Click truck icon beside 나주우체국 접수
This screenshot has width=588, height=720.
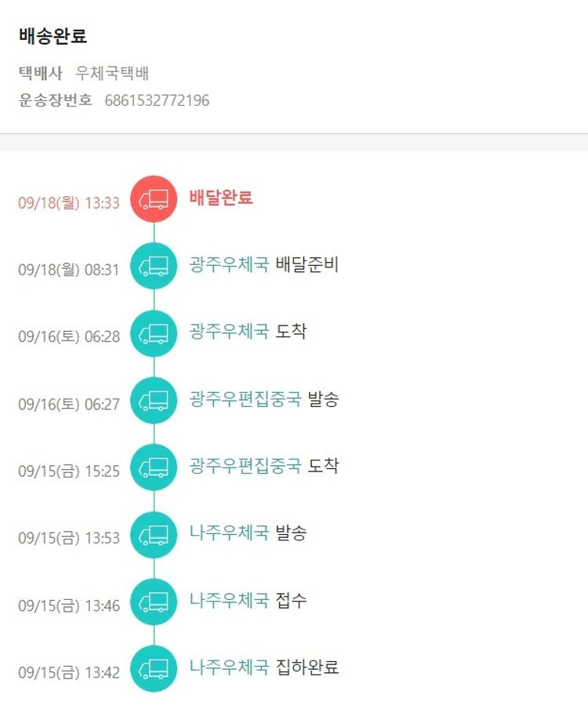tap(154, 602)
